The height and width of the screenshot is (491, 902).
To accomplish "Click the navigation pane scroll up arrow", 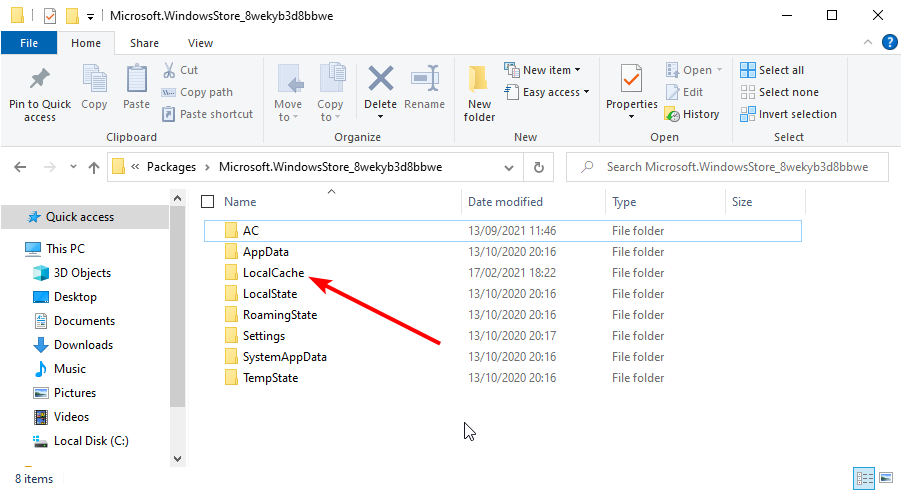I will point(178,198).
